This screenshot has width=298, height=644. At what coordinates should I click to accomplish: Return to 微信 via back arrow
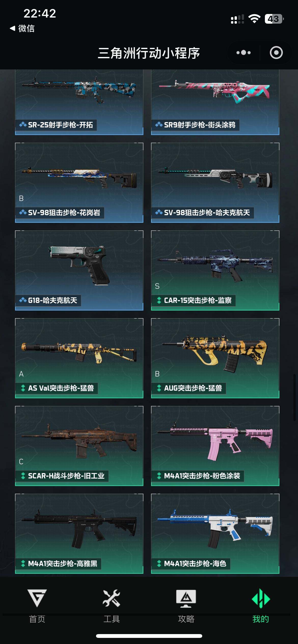click(x=22, y=28)
